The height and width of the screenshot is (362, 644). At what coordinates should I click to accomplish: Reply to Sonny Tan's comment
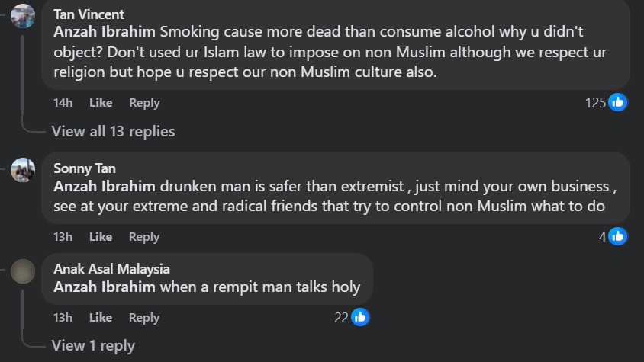(144, 237)
